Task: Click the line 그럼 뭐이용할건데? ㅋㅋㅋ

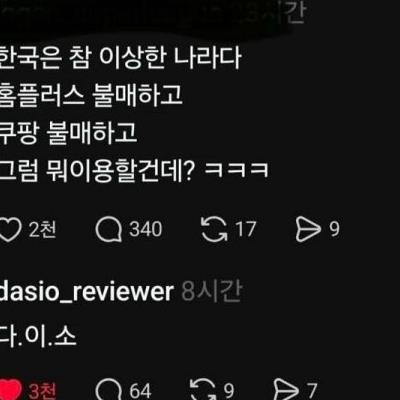Action: (x=134, y=171)
